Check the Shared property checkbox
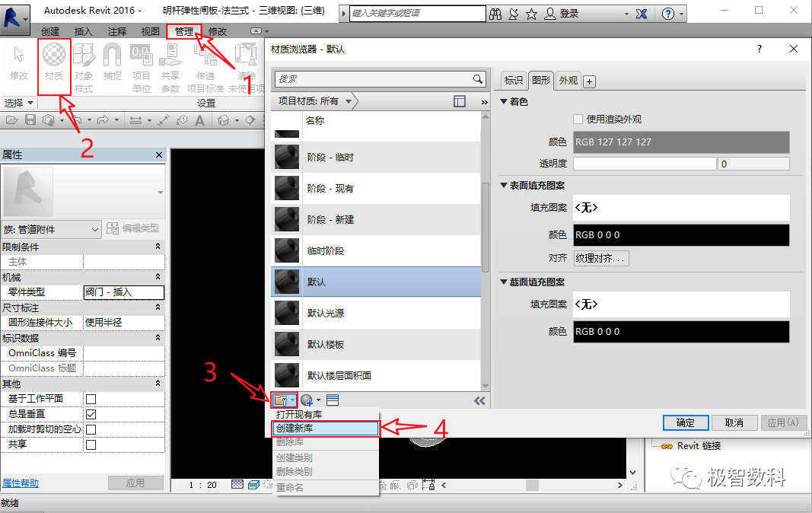This screenshot has width=812, height=513. pyautogui.click(x=91, y=444)
